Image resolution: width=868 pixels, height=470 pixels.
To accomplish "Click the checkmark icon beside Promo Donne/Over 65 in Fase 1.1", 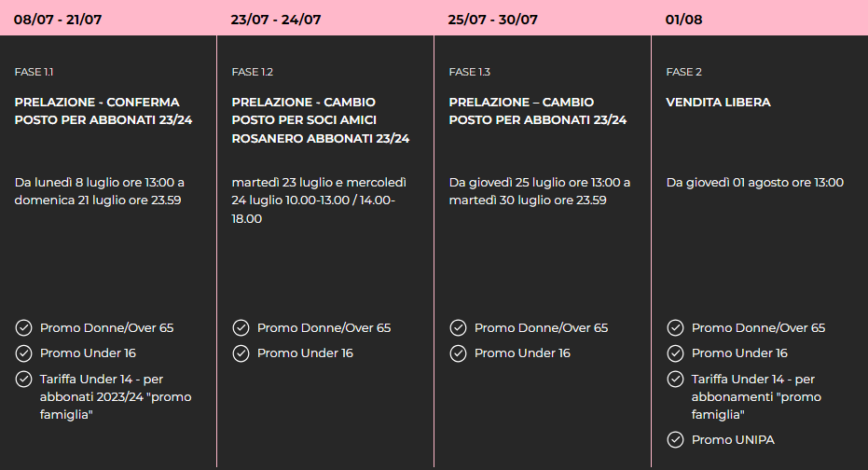I will pyautogui.click(x=23, y=327).
